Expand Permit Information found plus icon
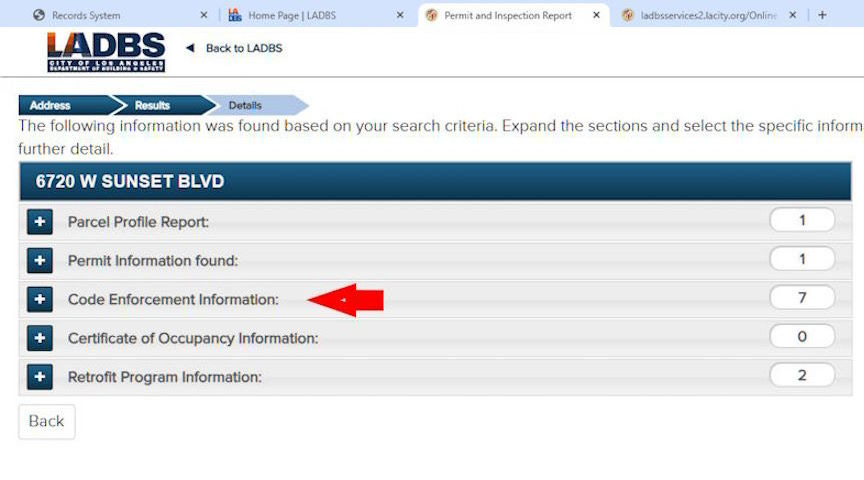 [x=40, y=261]
